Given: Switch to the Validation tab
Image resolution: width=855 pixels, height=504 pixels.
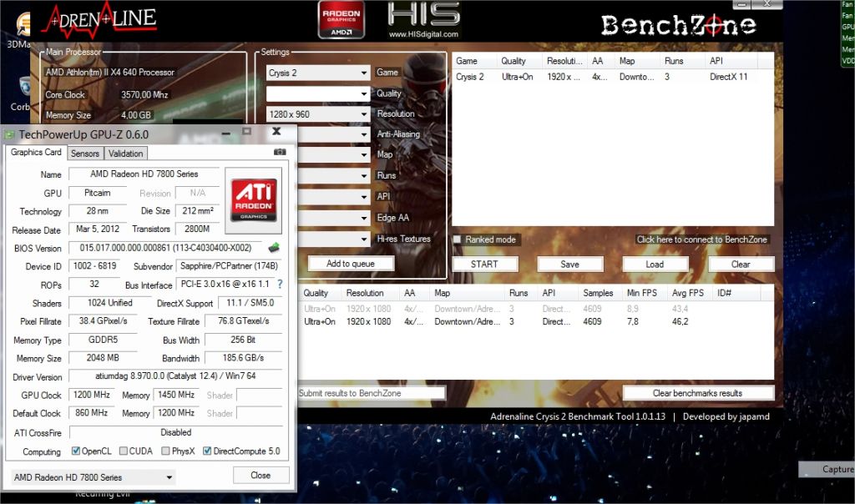Looking at the screenshot, I should pos(125,154).
